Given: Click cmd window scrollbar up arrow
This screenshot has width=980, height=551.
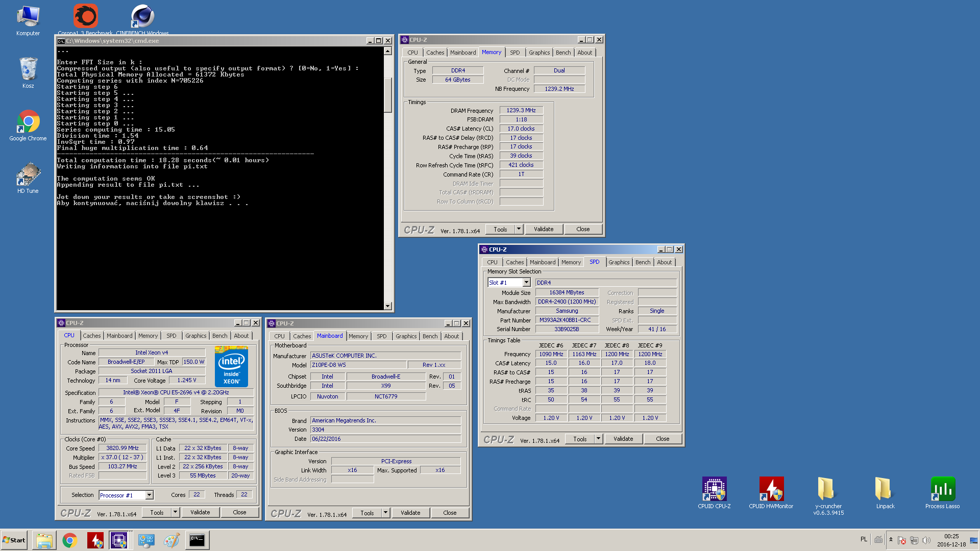Looking at the screenshot, I should (x=388, y=51).
